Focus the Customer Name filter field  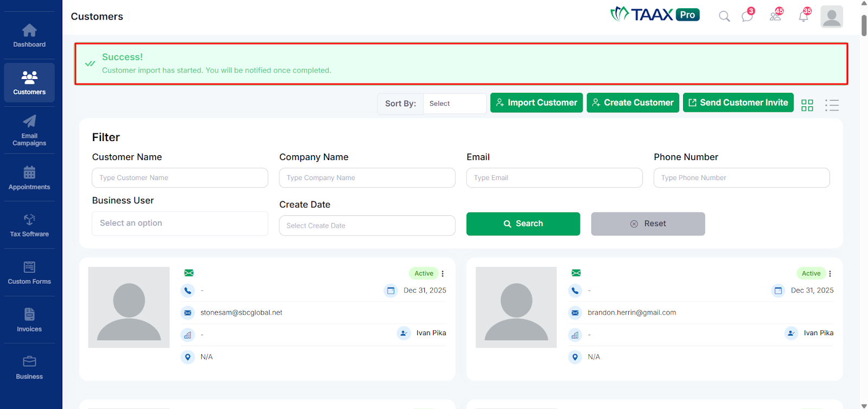pyautogui.click(x=180, y=178)
